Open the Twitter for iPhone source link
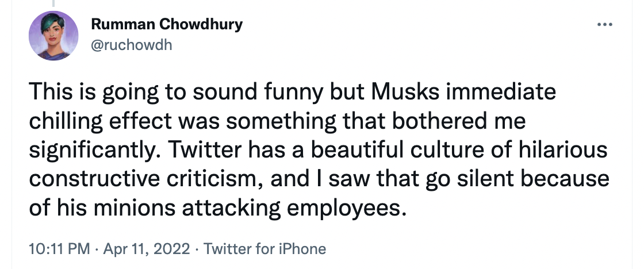 click(x=265, y=249)
